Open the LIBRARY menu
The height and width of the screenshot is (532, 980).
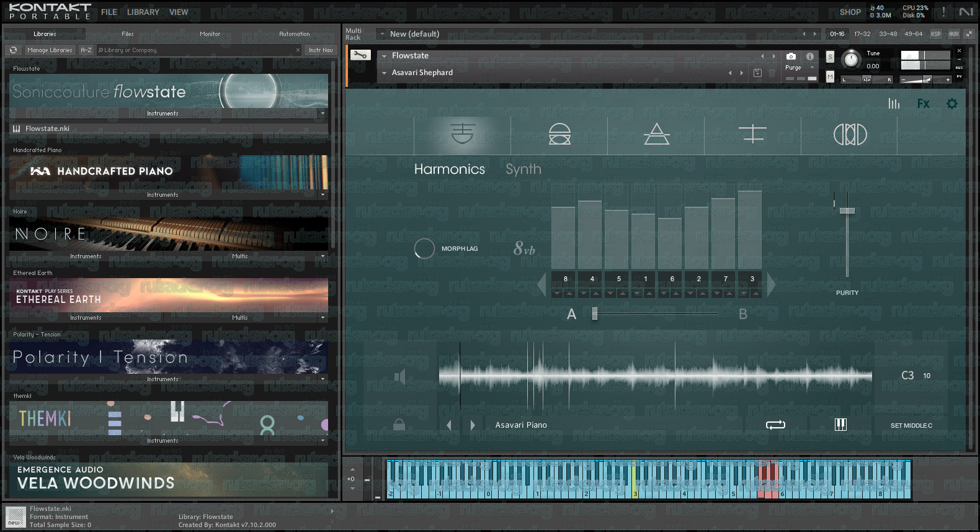[143, 12]
